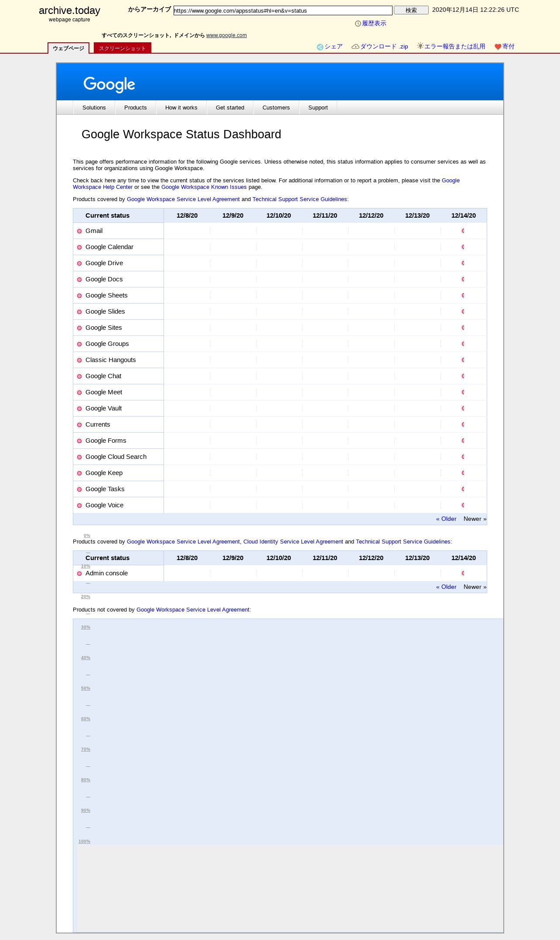560x940 pixels.
Task: Click Google Meet's 12/14/20 incident marker
Action: click(x=463, y=392)
